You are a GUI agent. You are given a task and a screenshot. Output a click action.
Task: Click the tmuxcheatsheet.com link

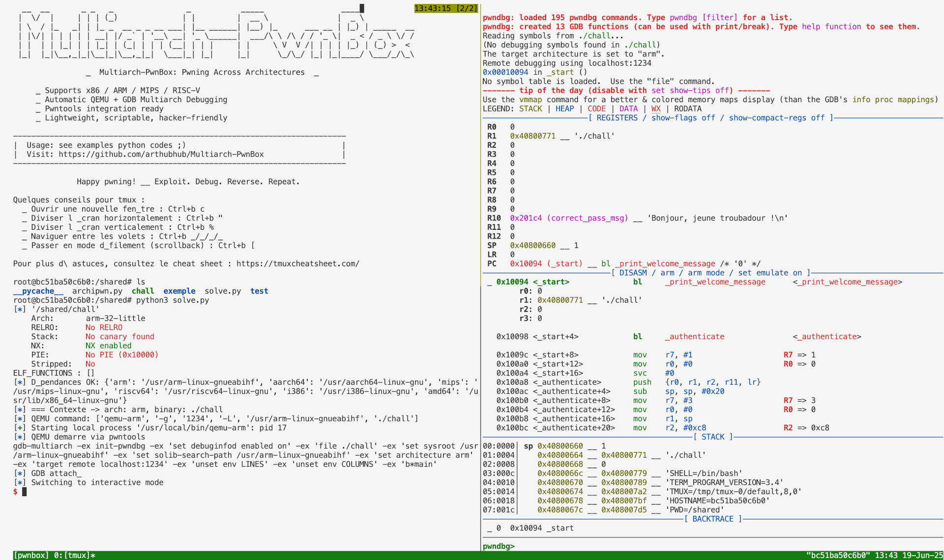click(x=297, y=264)
